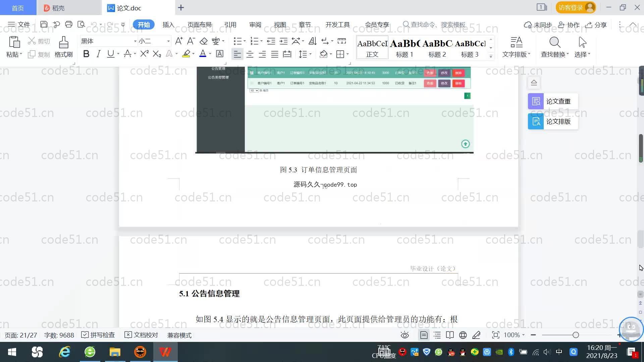Image resolution: width=644 pixels, height=362 pixels.
Task: Click the Paste clipboard icon
Action: pyautogui.click(x=14, y=43)
